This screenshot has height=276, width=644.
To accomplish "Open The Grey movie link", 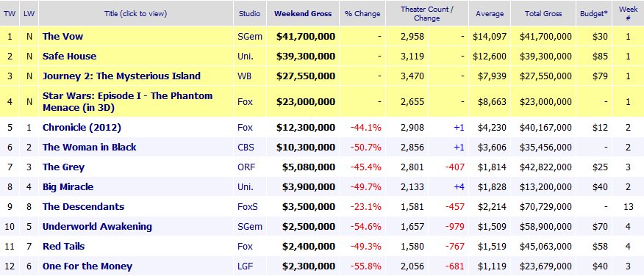I will click(63, 167).
